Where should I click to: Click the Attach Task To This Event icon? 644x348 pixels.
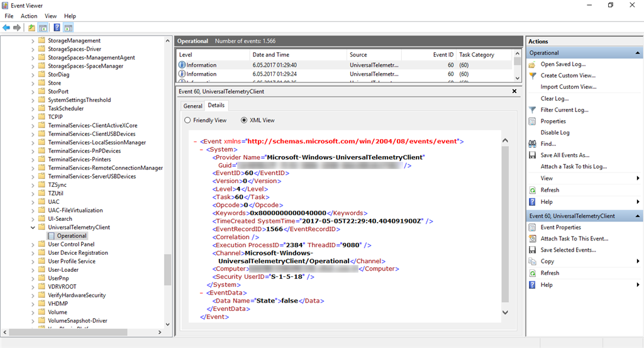532,239
